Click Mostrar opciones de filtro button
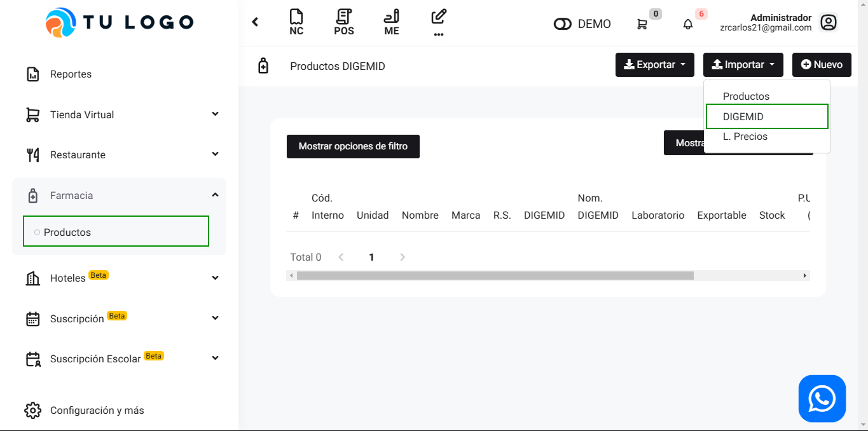The image size is (868, 431). 353,146
